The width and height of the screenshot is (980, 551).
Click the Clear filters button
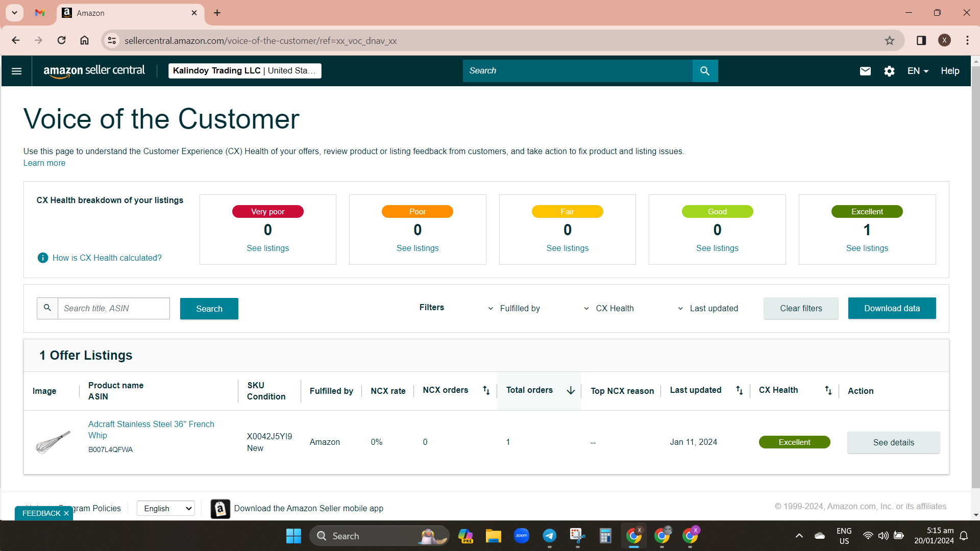[801, 308]
